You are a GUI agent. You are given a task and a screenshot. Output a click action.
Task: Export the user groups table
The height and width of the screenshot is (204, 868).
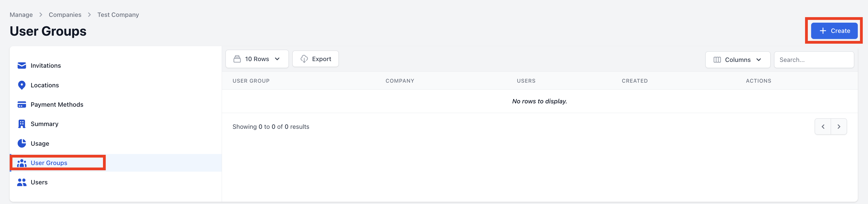tap(315, 59)
